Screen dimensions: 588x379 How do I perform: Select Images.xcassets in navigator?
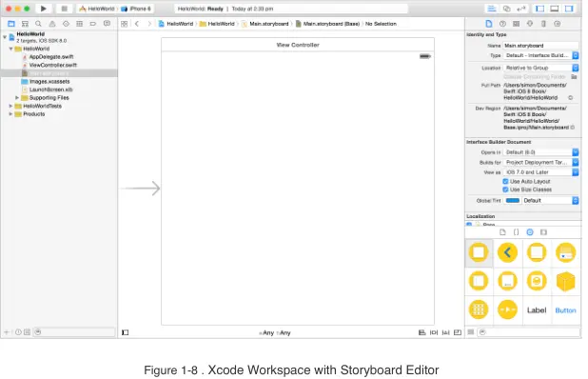(49, 82)
